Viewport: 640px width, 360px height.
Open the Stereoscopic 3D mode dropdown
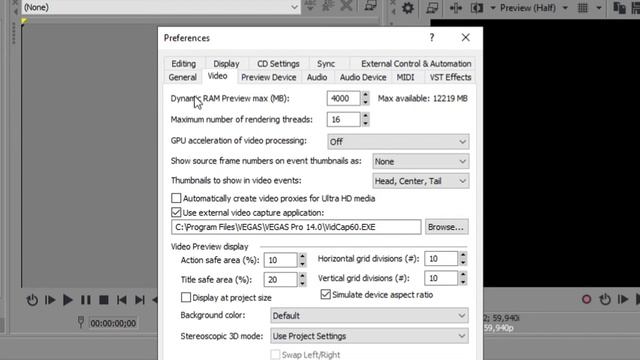[369, 336]
